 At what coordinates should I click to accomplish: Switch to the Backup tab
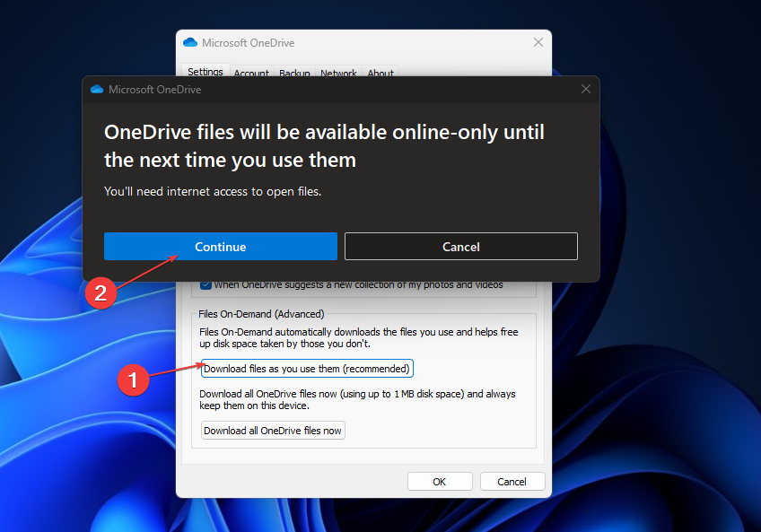click(x=294, y=72)
